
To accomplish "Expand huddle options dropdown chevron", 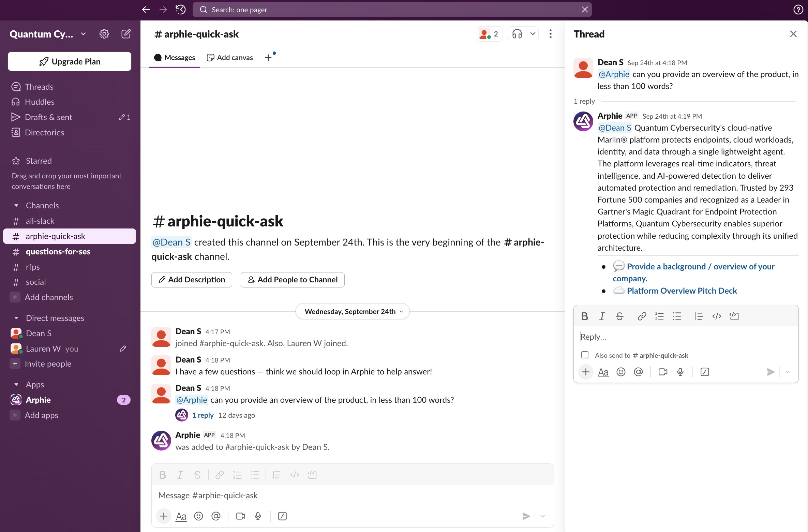I will pos(533,34).
